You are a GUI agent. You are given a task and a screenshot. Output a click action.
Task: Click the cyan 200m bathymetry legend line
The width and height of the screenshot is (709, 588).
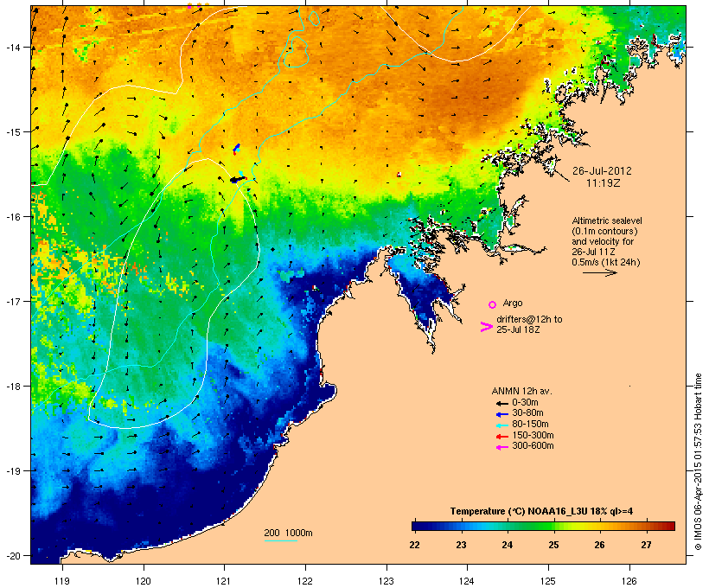[x=280, y=540]
